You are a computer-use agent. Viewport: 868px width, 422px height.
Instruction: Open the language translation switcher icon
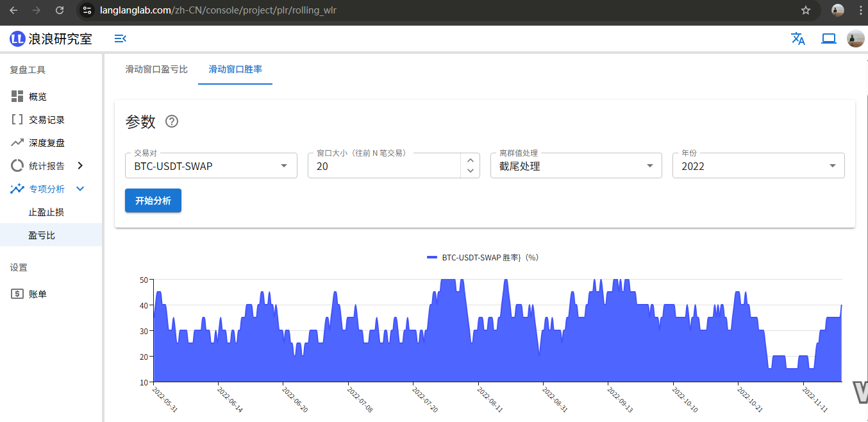(798, 38)
